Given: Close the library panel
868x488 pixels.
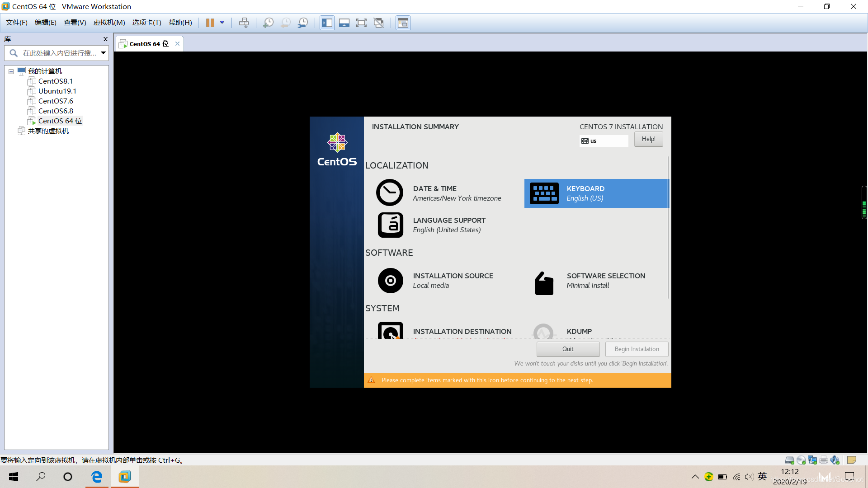Looking at the screenshot, I should (x=105, y=39).
